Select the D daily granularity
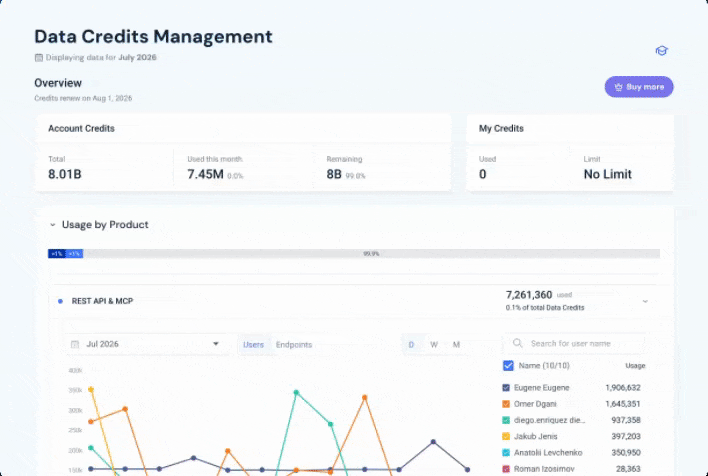 [411, 345]
